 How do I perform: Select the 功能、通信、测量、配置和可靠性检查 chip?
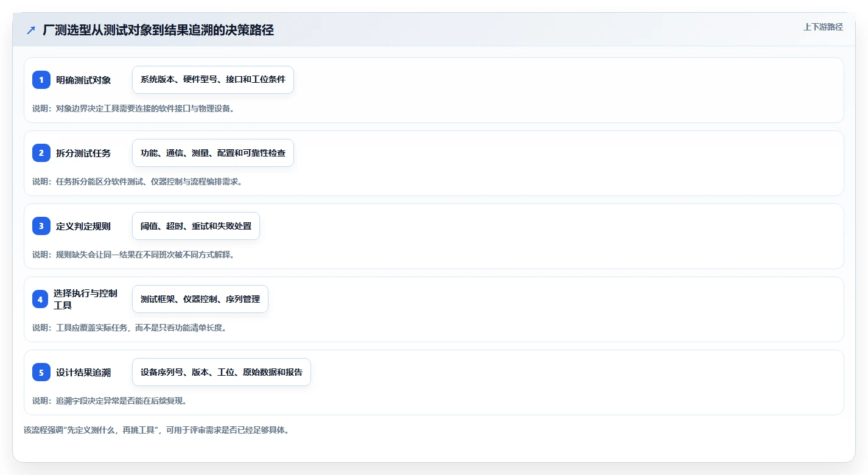tap(213, 153)
